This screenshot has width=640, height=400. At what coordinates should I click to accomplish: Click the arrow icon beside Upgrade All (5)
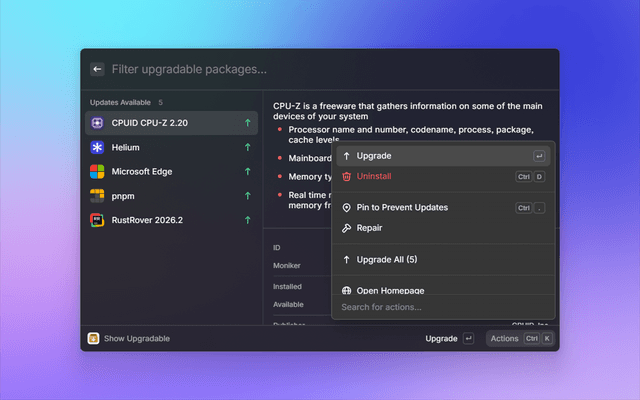pos(347,260)
